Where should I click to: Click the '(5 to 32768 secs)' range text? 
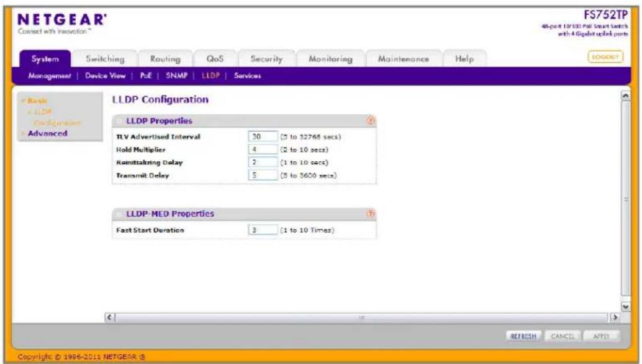(310, 136)
